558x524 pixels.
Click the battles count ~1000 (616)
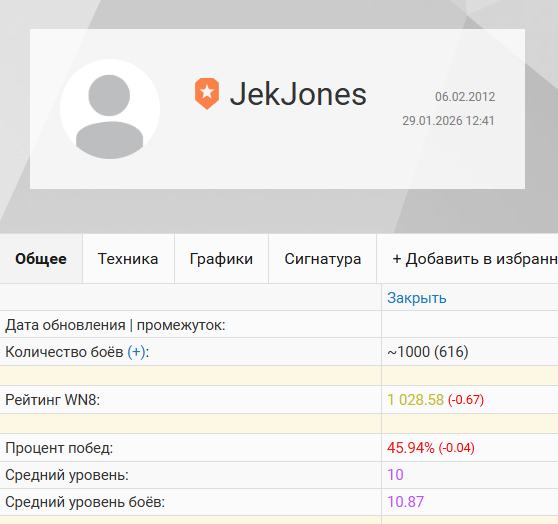[x=428, y=352]
